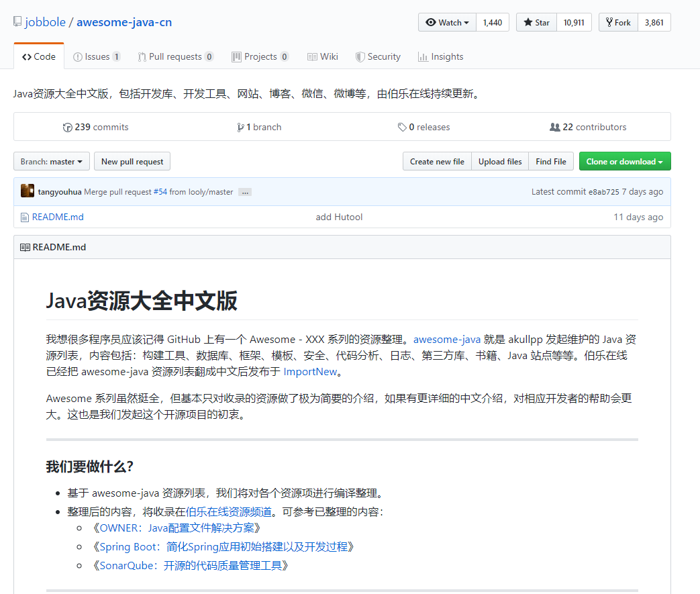Viewport: 700px width, 594px height.
Task: Click the branch fork icon
Action: [241, 128]
